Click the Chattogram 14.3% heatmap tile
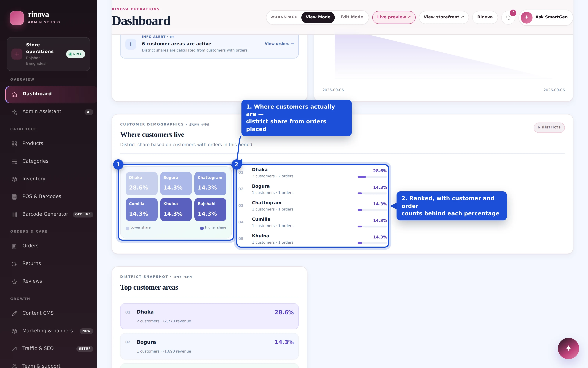This screenshot has width=588, height=368. point(210,183)
